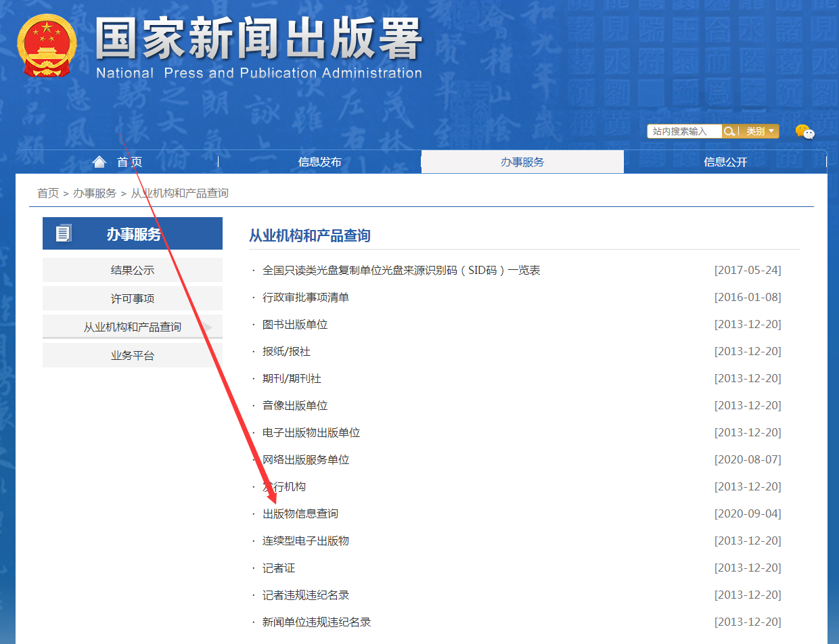
Task: Click the document icon in the 办事服务 sidebar header
Action: tap(63, 234)
